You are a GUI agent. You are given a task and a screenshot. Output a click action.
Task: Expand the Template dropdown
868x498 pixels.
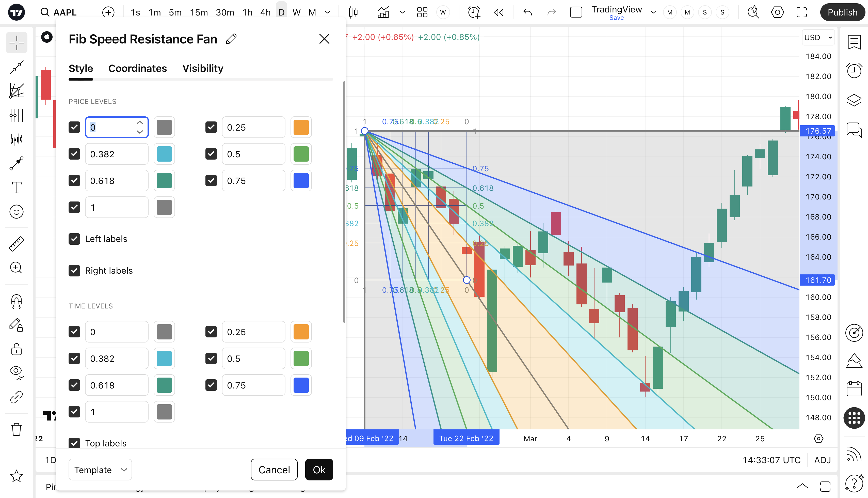[100, 470]
